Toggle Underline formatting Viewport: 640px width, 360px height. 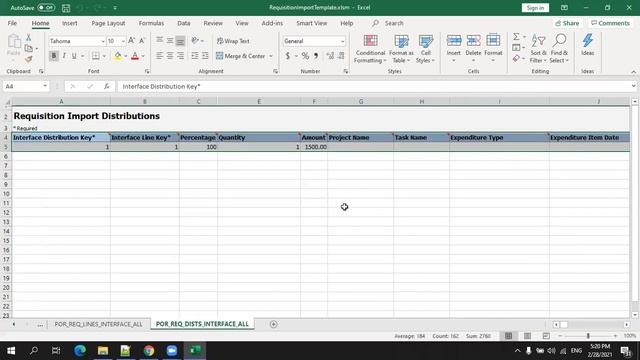(74, 56)
